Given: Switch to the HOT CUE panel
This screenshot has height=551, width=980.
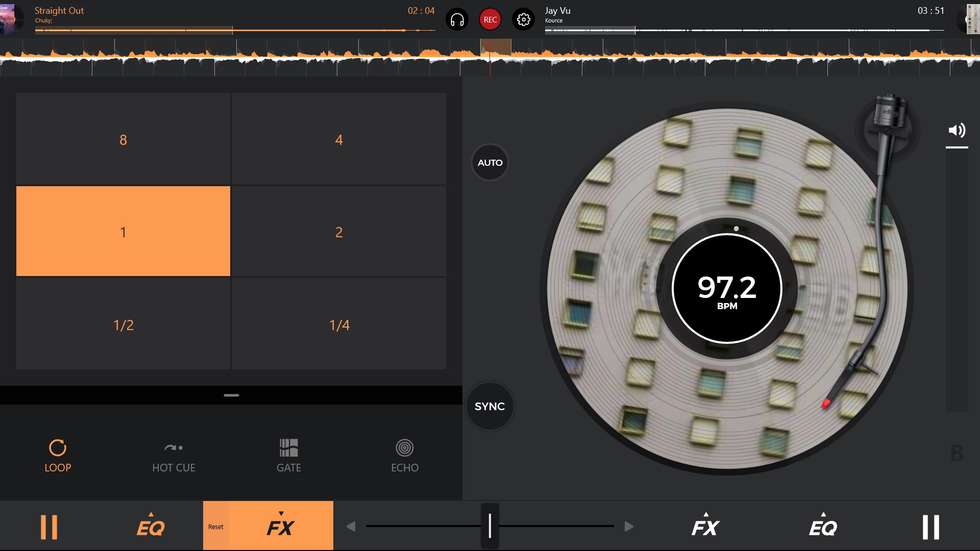Looking at the screenshot, I should click(x=174, y=455).
